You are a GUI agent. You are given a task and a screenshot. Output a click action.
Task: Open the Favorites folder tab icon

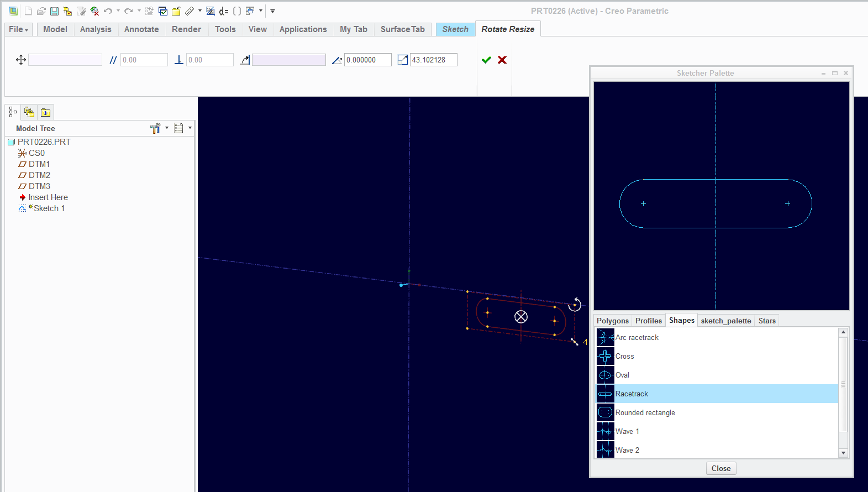click(x=45, y=113)
